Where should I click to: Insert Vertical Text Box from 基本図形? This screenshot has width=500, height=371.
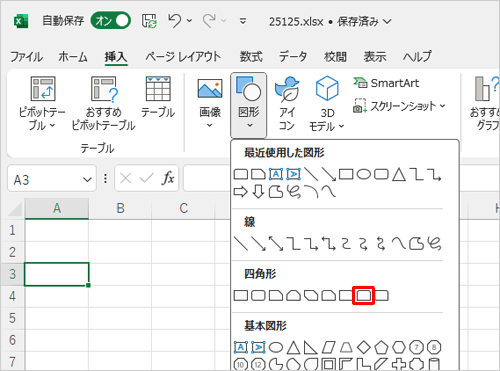click(258, 347)
